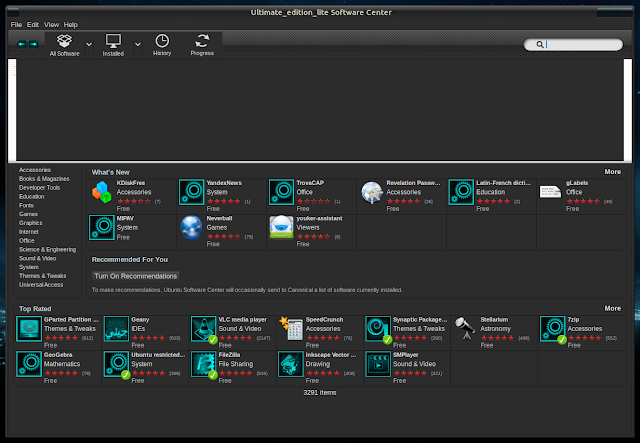Open the Stellarium telescope icon
This screenshot has height=443, width=640.
click(x=465, y=328)
